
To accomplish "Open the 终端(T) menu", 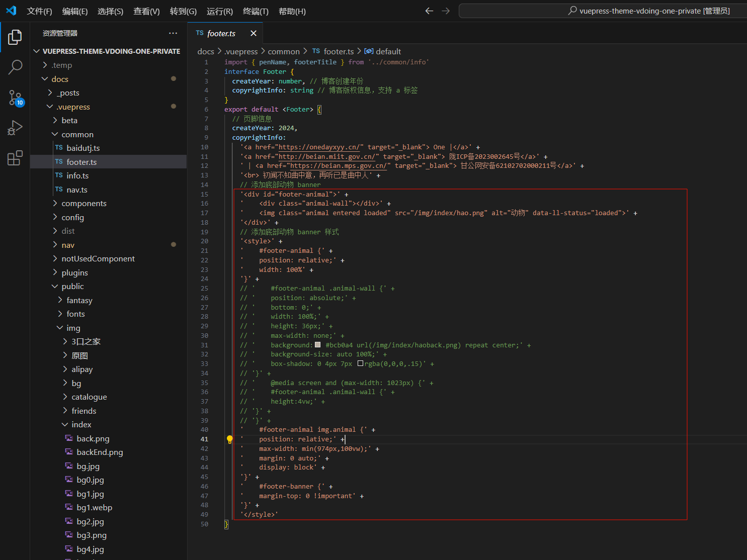I will coord(256,11).
